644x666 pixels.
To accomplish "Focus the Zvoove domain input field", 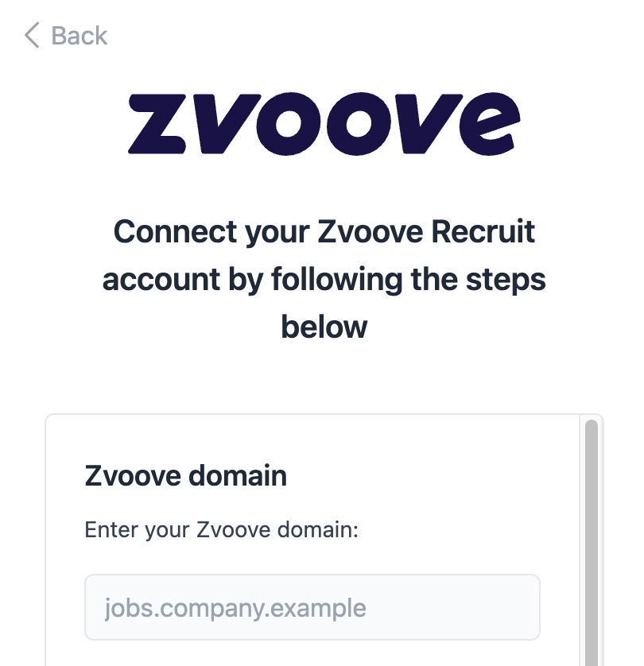I will (x=312, y=608).
